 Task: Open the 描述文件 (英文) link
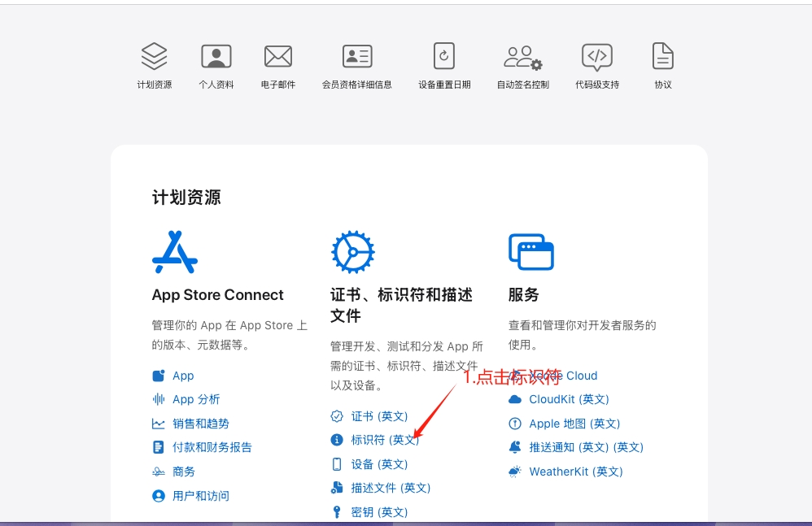[x=391, y=488]
